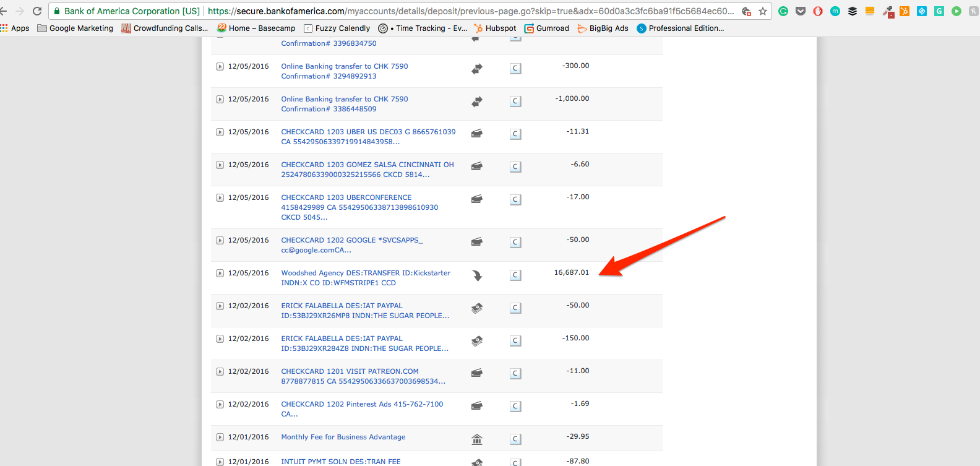Viewport: 980px width, 466px height.
Task: Click transfer icon for Confirmation# 3294892913 row
Action: 477,69
